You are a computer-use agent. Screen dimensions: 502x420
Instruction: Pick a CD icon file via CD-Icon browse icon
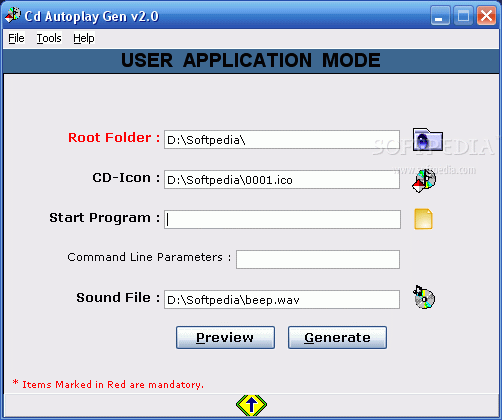pos(424,180)
